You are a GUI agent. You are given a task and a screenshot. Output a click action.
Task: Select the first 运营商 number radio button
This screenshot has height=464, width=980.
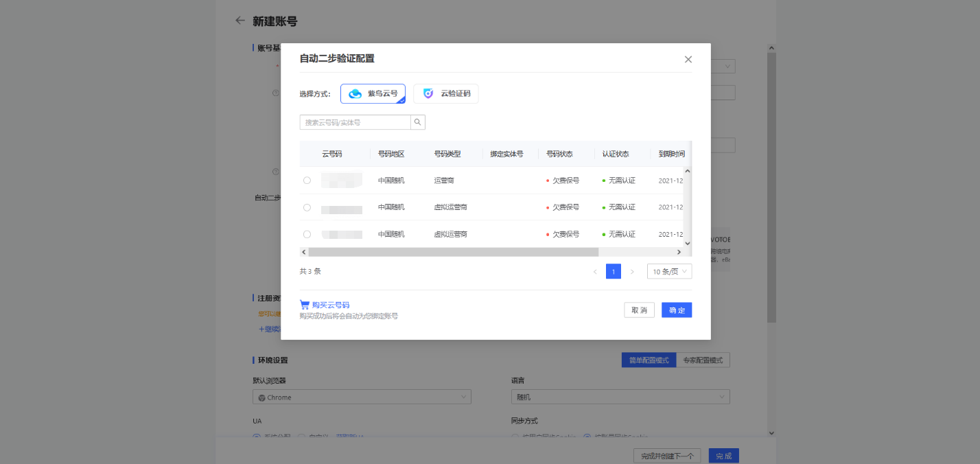click(307, 180)
